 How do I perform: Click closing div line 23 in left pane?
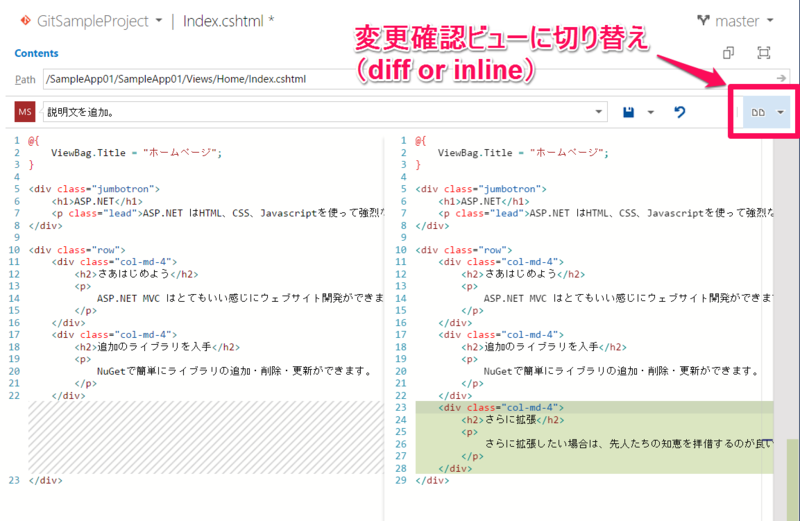click(x=46, y=480)
